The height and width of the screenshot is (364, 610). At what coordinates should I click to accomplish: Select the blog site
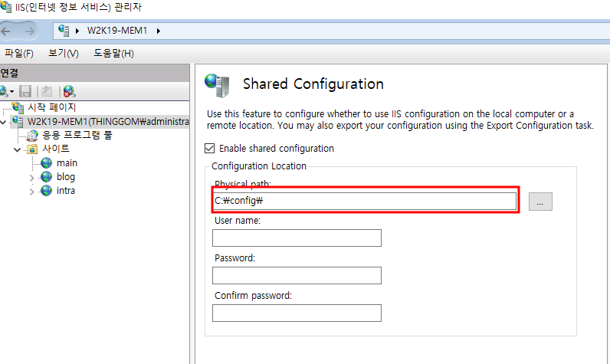(66, 177)
